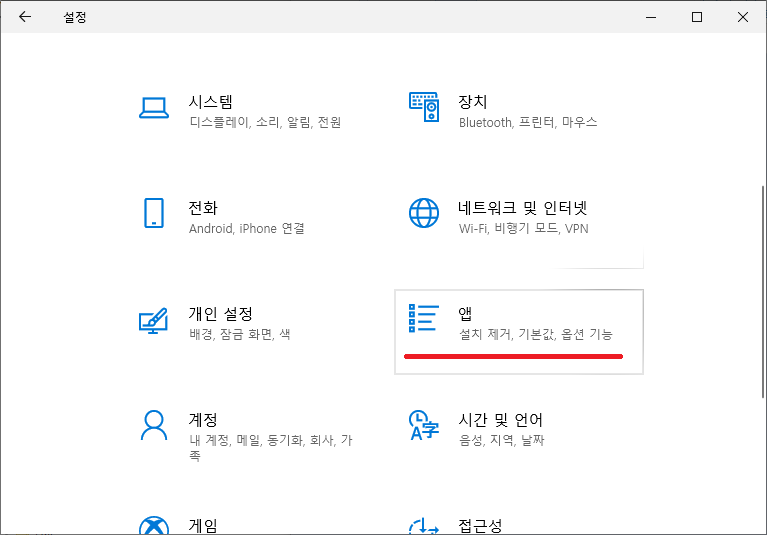Select the 전화 category title

tap(203, 208)
